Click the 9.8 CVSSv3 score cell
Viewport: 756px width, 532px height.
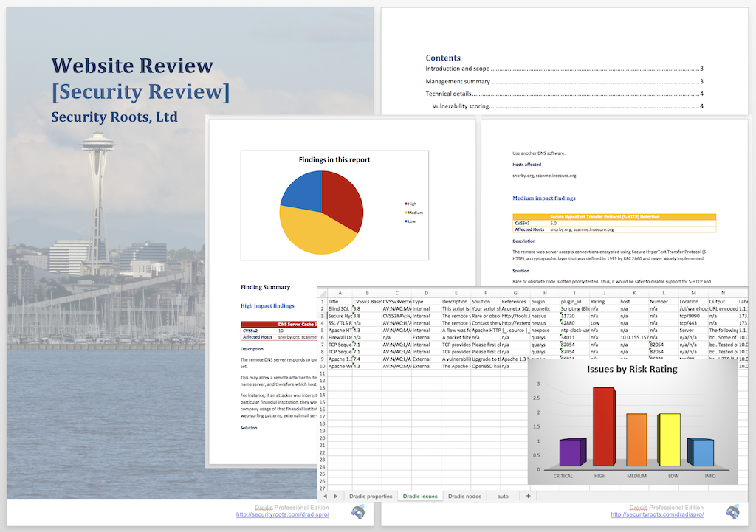point(367,309)
